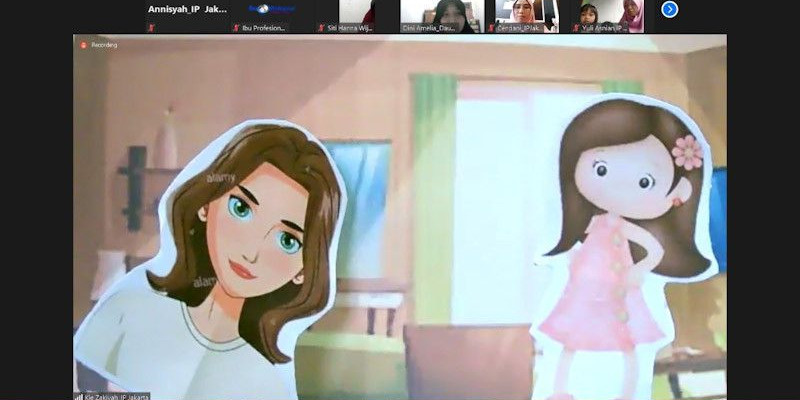Viewport: 800px width, 400px height.
Task: Select the Siti Hanna Wij... video tile
Action: [356, 16]
